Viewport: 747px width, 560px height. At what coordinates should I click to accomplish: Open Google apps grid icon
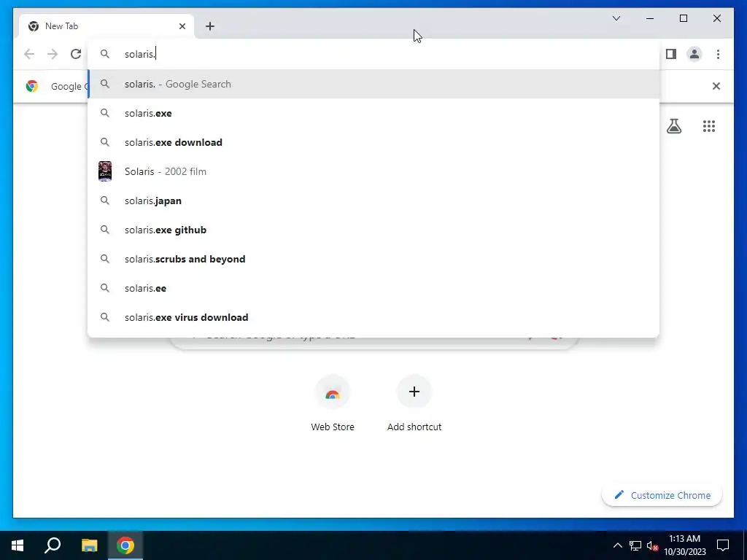point(709,126)
